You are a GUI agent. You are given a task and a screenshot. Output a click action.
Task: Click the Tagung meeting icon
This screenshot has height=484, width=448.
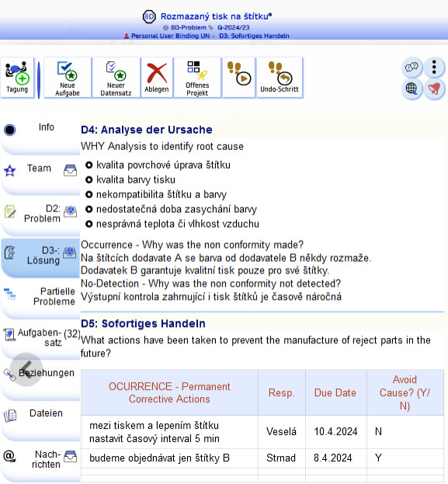click(x=17, y=78)
